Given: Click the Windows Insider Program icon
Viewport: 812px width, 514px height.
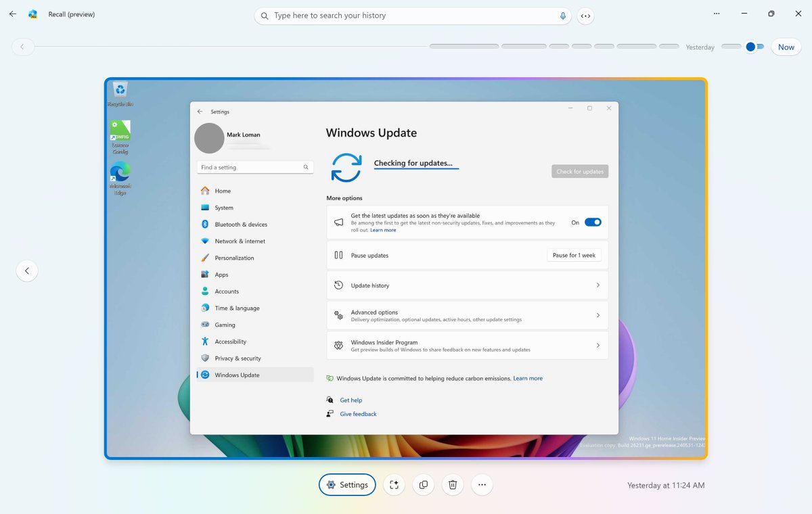Looking at the screenshot, I should (338, 345).
